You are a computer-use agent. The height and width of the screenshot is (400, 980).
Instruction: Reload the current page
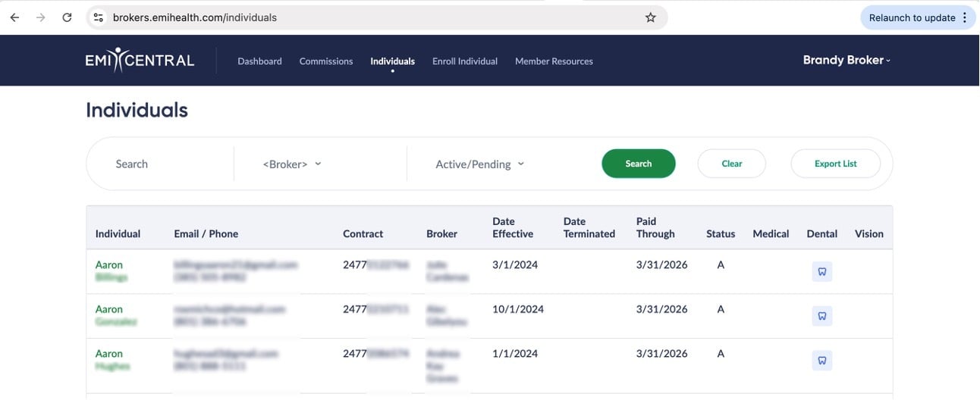point(67,17)
